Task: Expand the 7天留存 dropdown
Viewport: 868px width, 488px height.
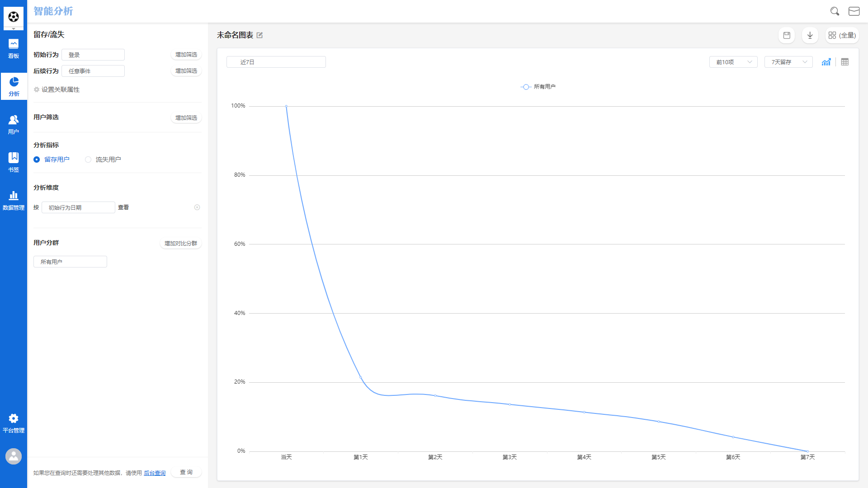Action: click(788, 62)
